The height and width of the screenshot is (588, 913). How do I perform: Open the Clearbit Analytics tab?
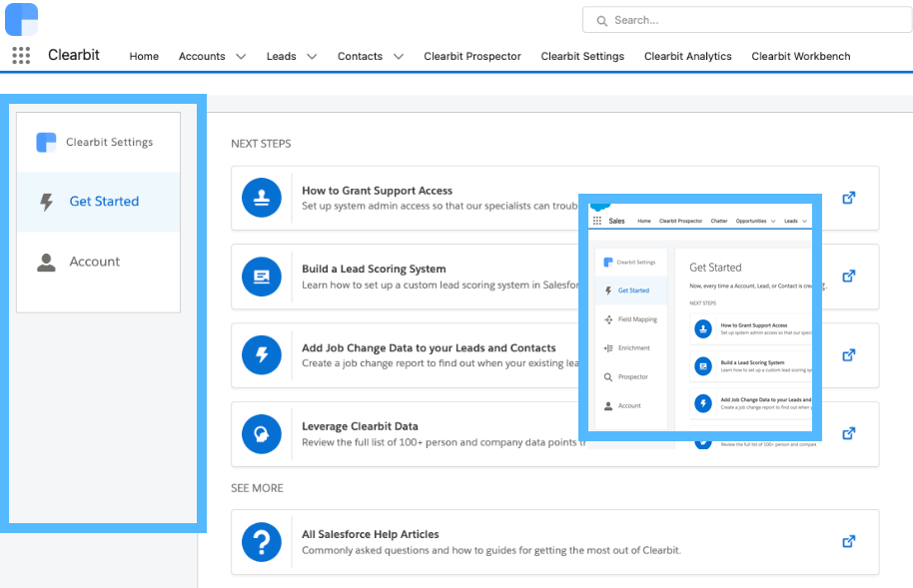687,57
